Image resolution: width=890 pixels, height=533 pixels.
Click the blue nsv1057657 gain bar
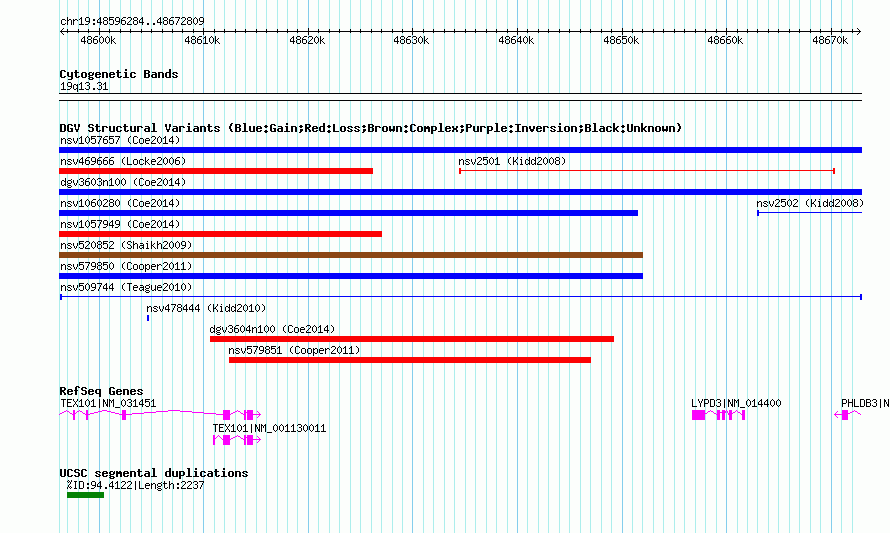click(460, 150)
